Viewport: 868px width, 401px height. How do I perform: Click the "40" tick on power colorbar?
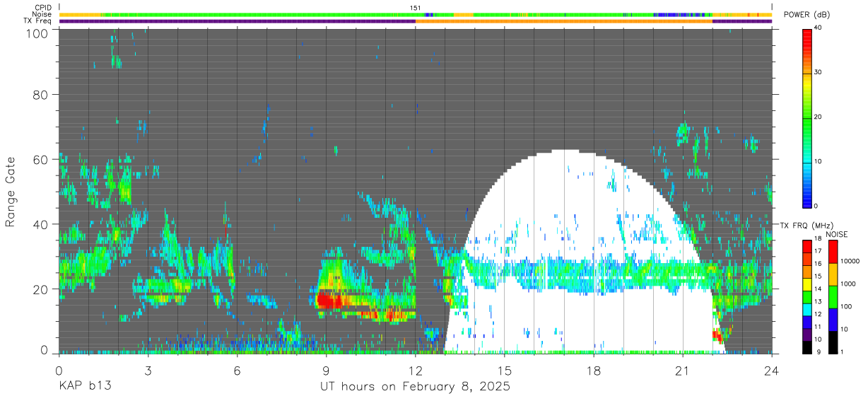[x=819, y=28]
